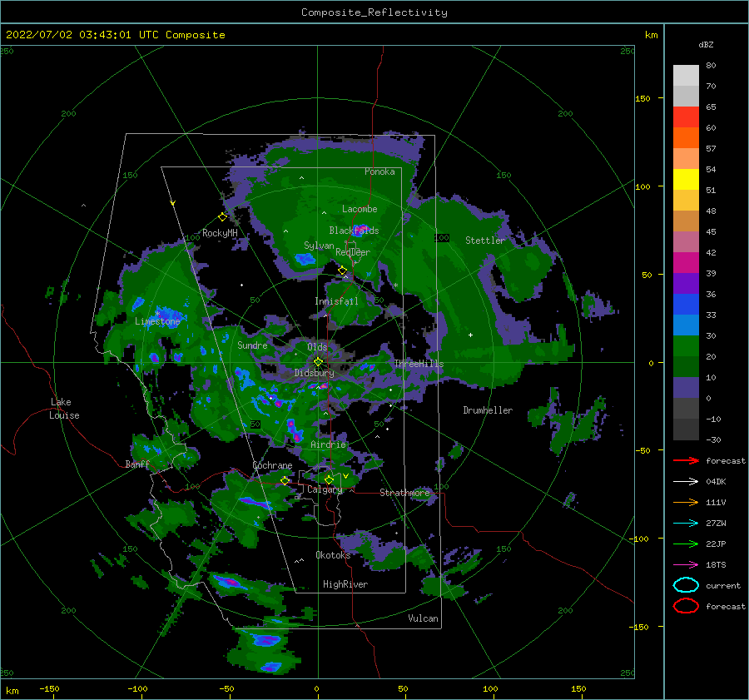Click yellow diamond marker near RockyMH
Viewport: 749px width, 700px height.
pos(222,217)
